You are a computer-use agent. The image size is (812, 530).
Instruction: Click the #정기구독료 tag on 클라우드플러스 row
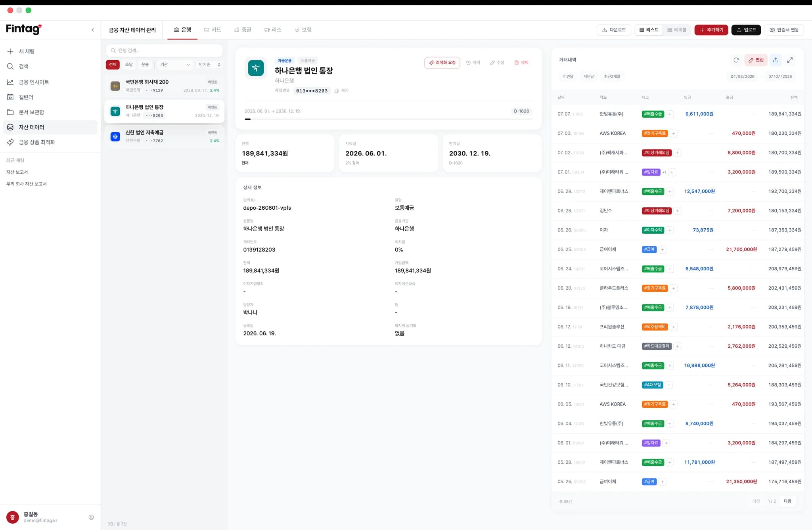tap(655, 288)
